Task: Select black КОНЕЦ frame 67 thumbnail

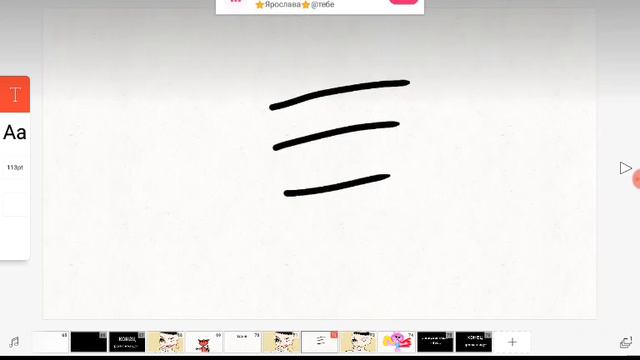Action: (x=127, y=342)
